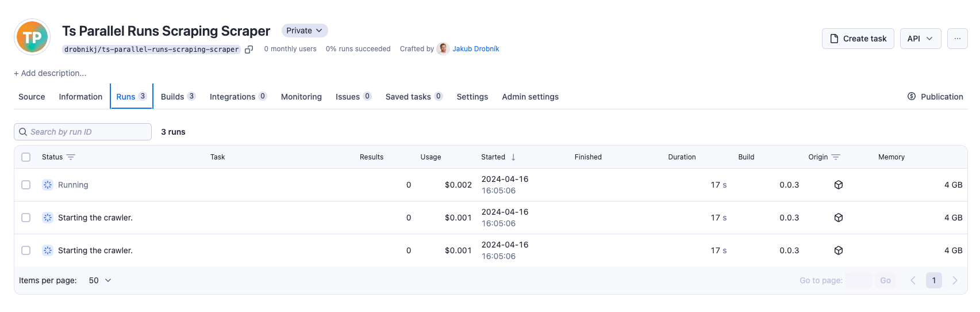Click the Started column sort arrow

click(x=513, y=157)
